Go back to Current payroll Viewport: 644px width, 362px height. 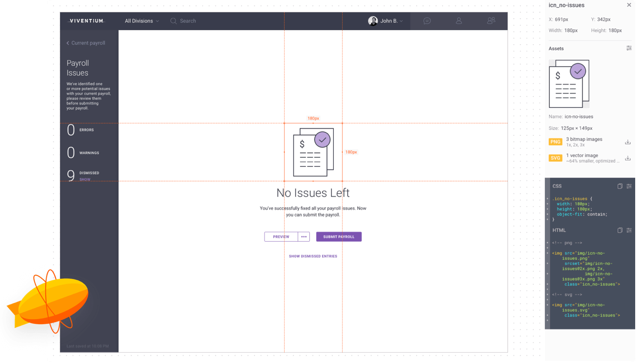tap(86, 43)
